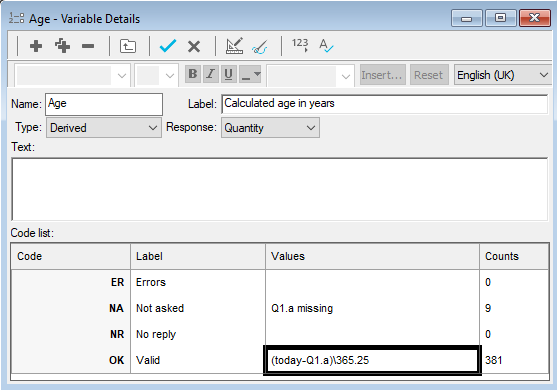Click the window icon in the title bar
Screen dimensions: 557x390
tap(16, 18)
